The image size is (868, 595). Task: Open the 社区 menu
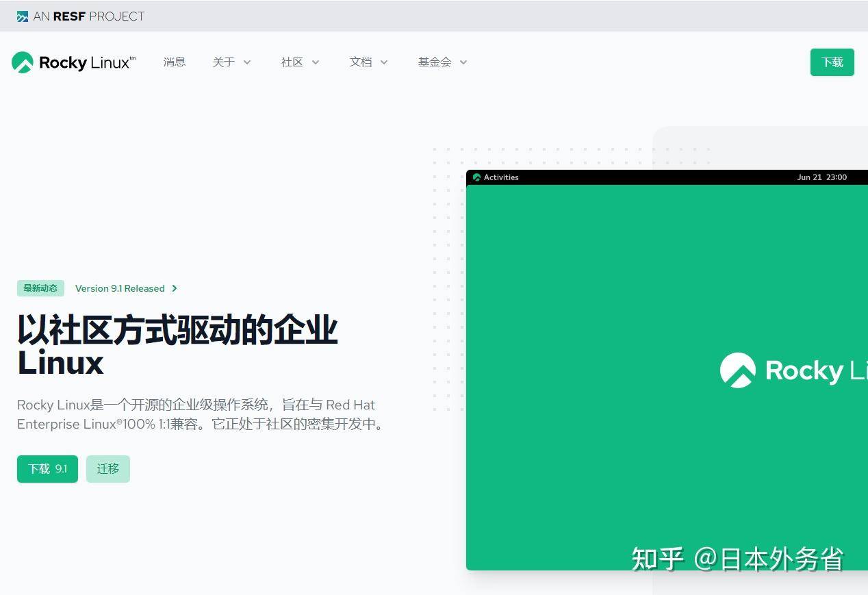[x=292, y=62]
